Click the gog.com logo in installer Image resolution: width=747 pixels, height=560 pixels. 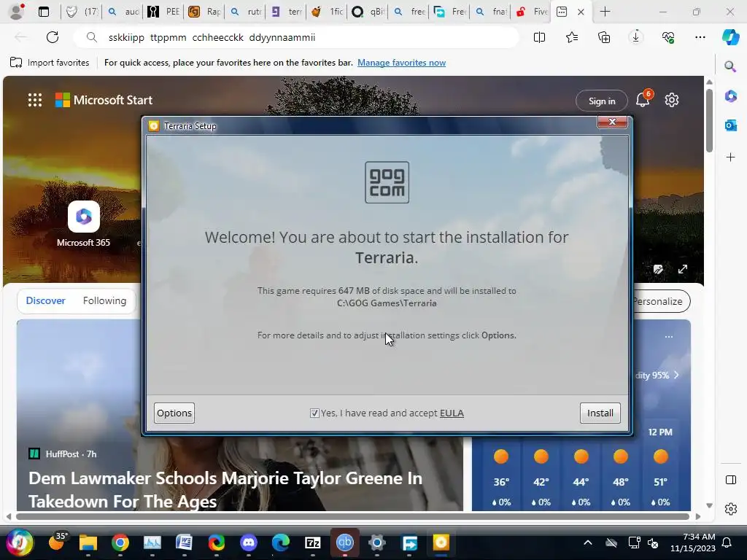(x=387, y=182)
